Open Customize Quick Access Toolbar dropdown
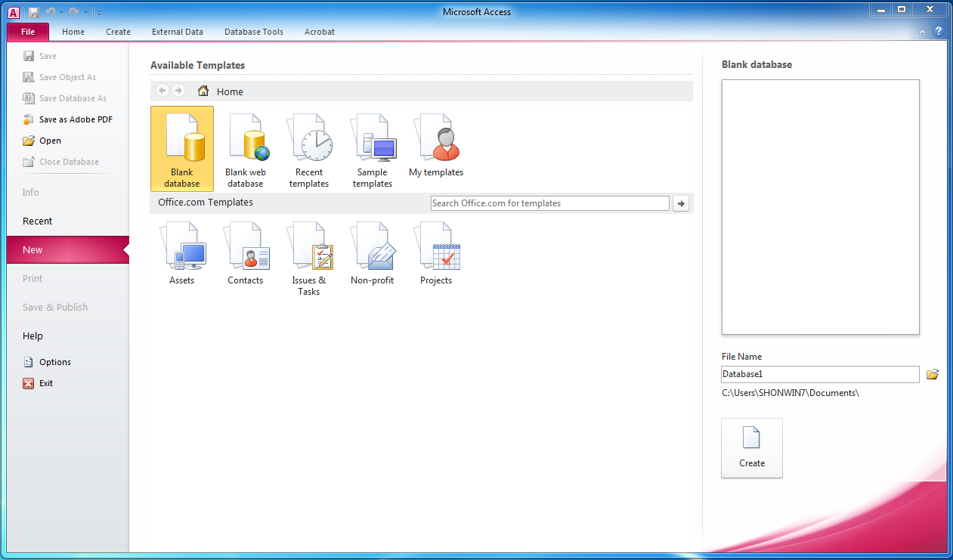Screen dimensions: 953x560 coord(100,12)
